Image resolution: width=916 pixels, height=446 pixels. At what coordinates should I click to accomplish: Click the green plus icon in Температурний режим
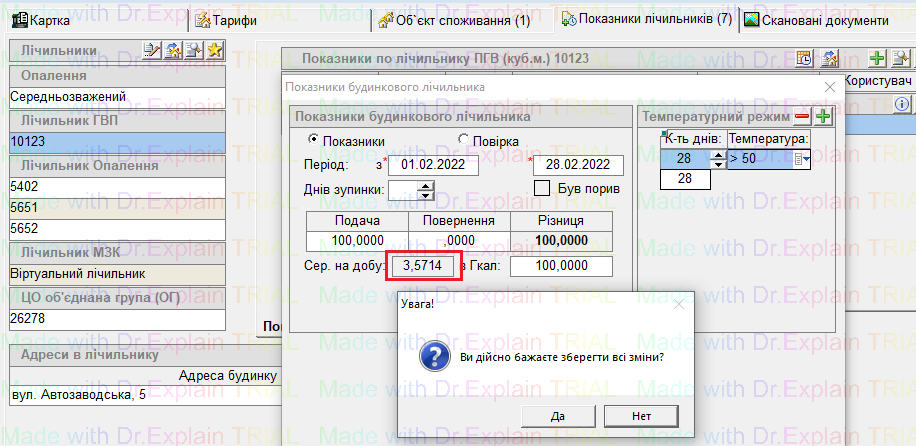(824, 118)
